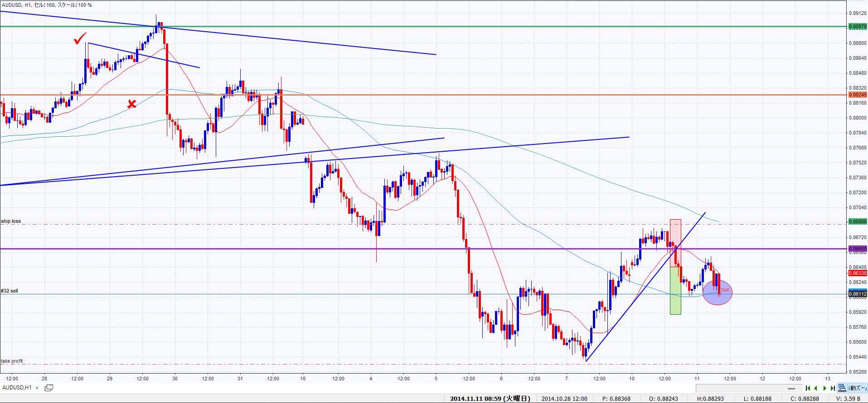This screenshot has height=403, width=868.
Task: Click the Sell order arrow marker
Action: coord(719,294)
